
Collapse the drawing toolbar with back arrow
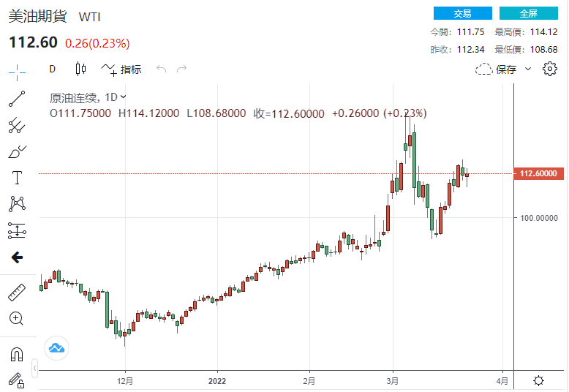point(17,257)
